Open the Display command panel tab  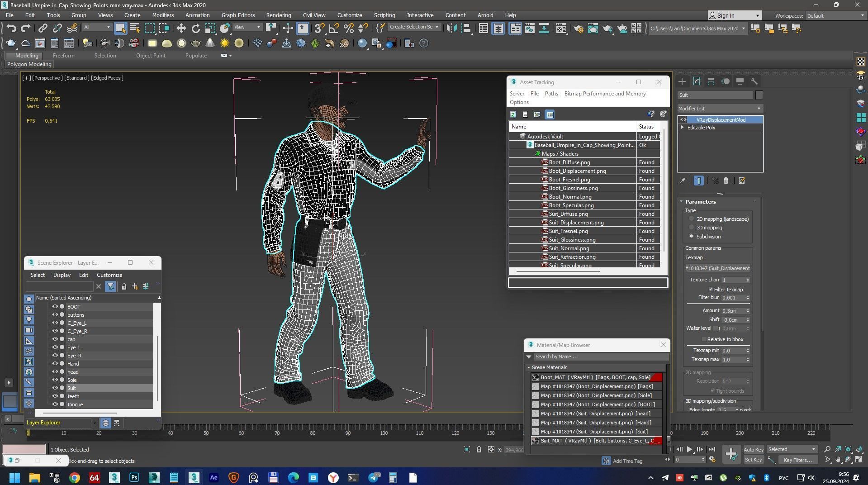[x=740, y=81]
